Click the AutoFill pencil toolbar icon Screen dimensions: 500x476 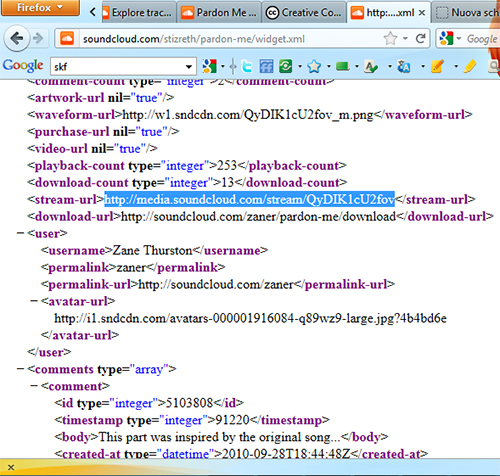tap(438, 66)
